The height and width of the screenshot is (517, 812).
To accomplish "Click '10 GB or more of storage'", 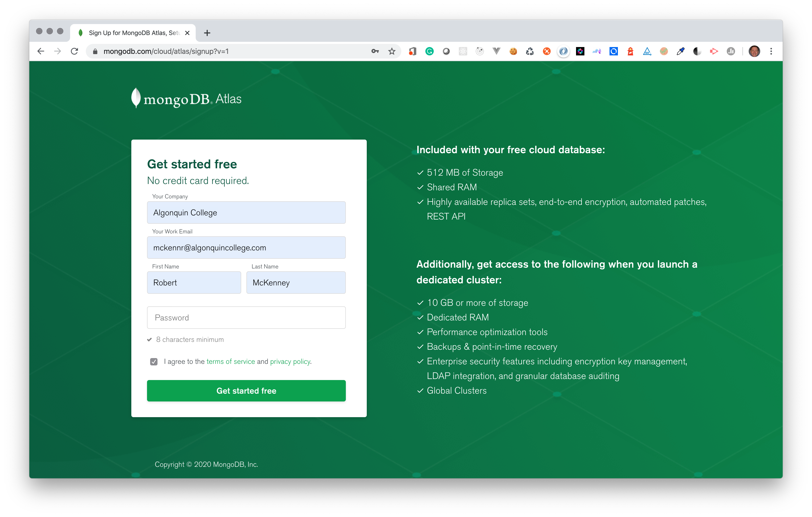I will coord(477,303).
